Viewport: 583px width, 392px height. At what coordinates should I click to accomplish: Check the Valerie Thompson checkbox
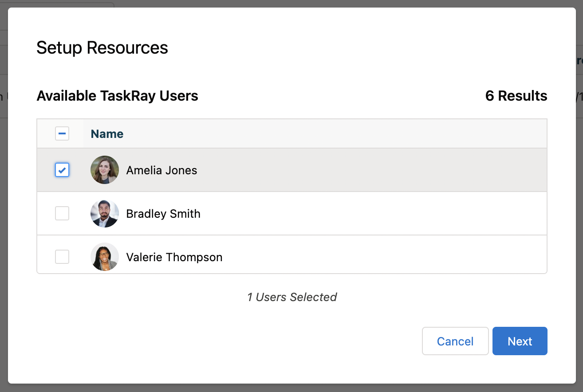[62, 257]
